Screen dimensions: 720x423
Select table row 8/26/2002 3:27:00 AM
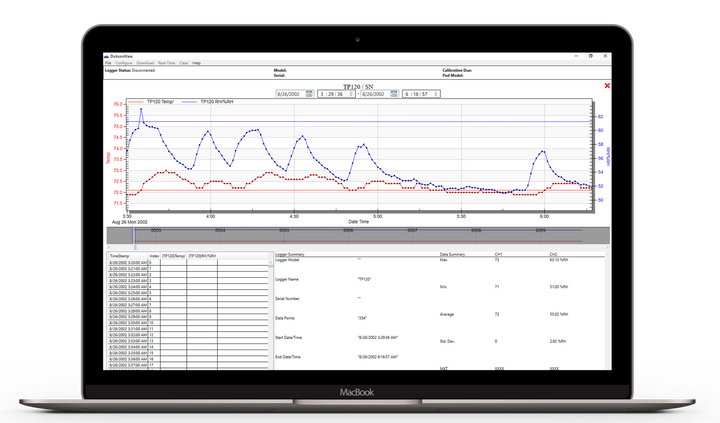(x=188, y=305)
